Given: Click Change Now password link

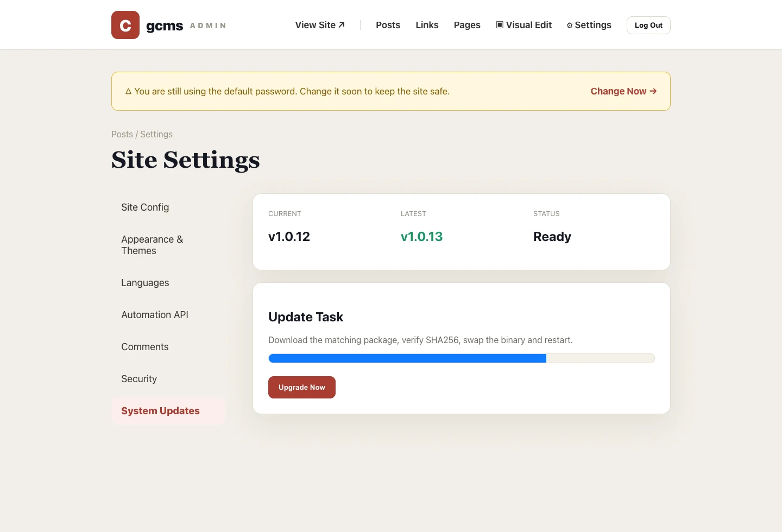Looking at the screenshot, I should 624,91.
